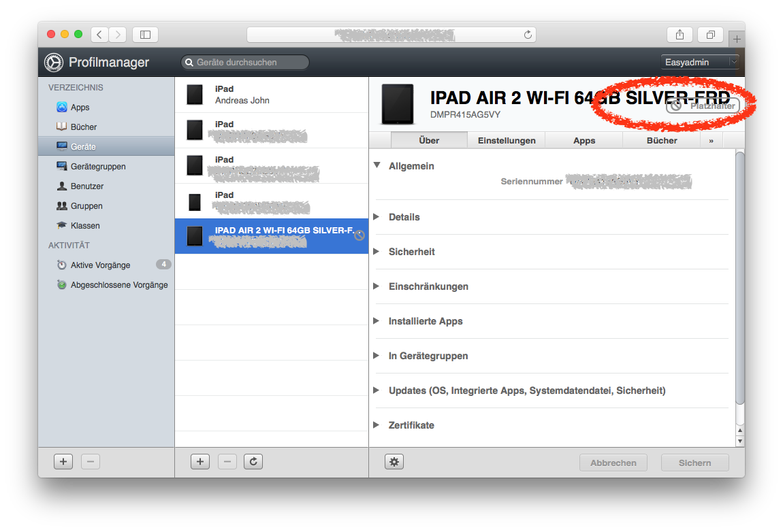Click the Platzhalter badge button
Image resolution: width=783 pixels, height=532 pixels.
pos(703,106)
